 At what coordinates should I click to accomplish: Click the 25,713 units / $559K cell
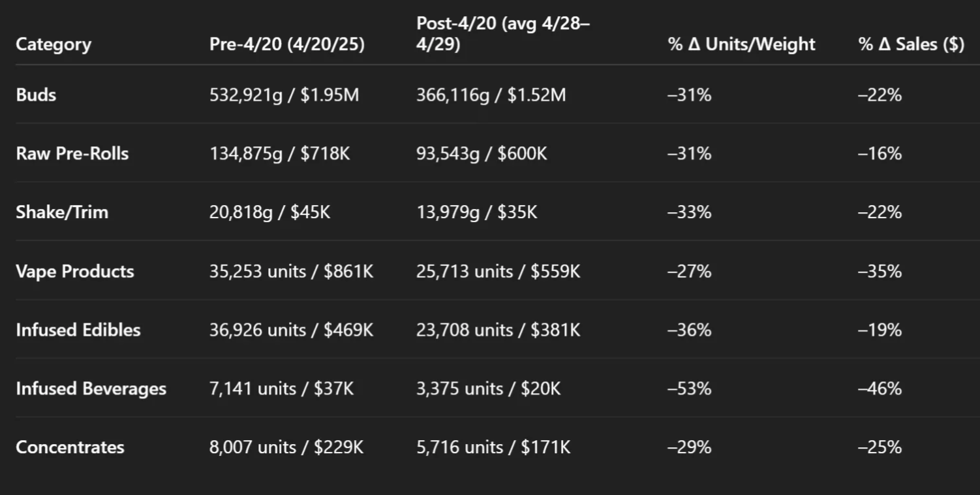coord(498,272)
